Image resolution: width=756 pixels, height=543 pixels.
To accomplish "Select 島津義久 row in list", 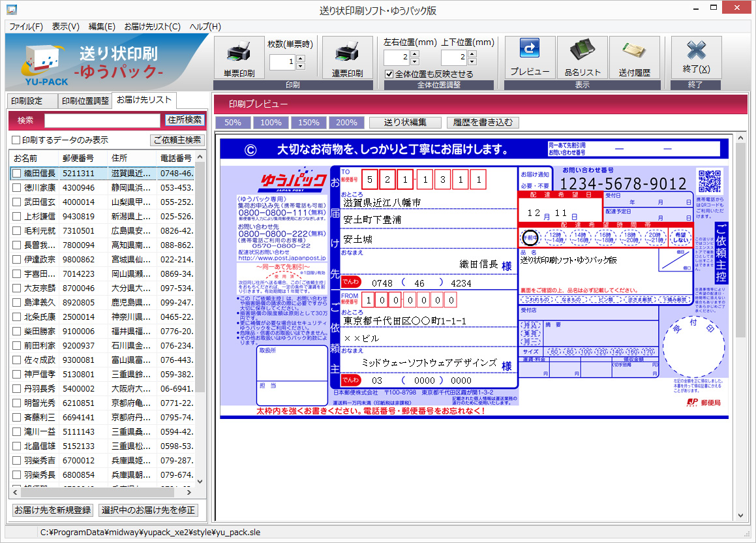I will click(102, 302).
